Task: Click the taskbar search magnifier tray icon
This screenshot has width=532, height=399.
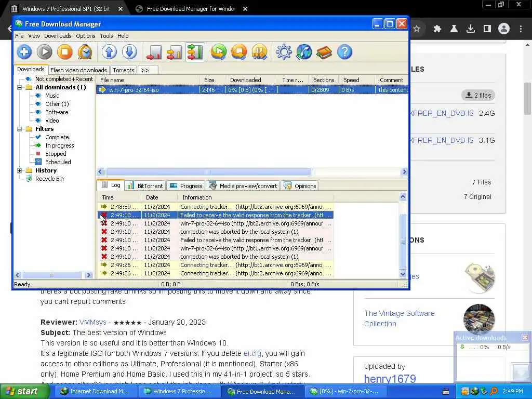Action: (494, 391)
